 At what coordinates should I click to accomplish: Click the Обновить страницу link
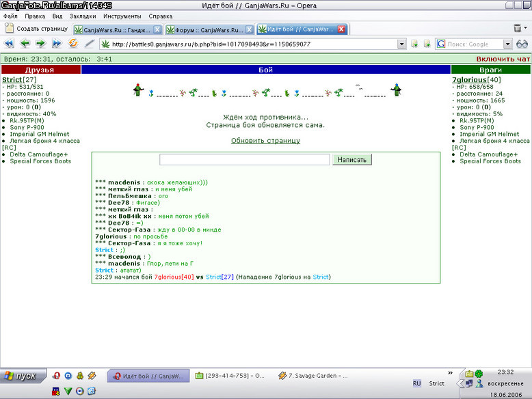(266, 141)
